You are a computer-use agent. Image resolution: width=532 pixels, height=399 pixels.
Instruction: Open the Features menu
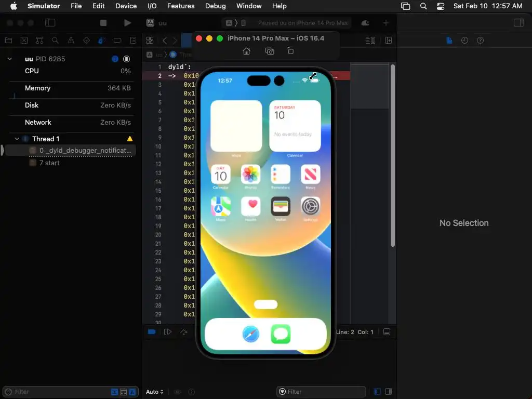click(181, 6)
